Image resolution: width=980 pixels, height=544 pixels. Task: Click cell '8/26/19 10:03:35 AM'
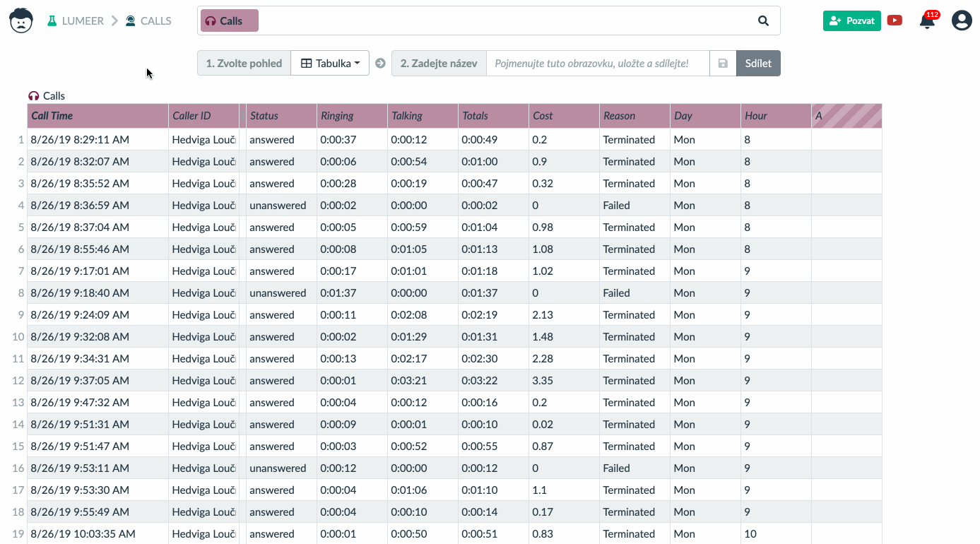click(x=98, y=534)
